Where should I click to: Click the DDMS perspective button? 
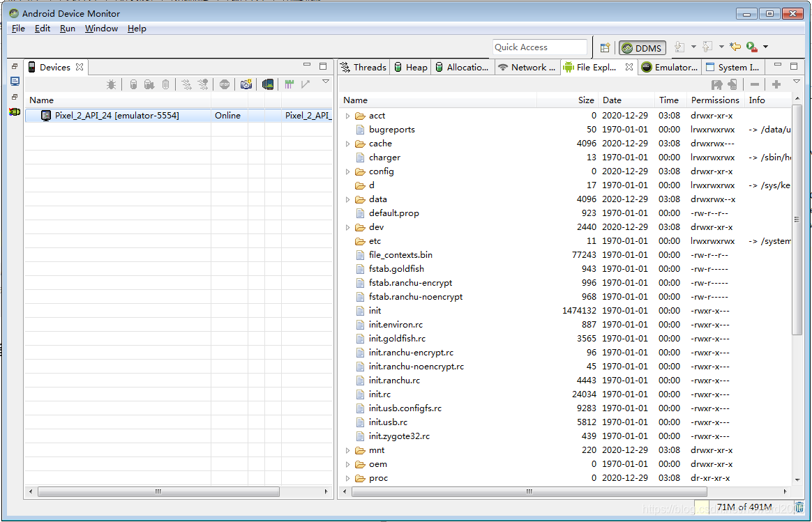pos(642,48)
